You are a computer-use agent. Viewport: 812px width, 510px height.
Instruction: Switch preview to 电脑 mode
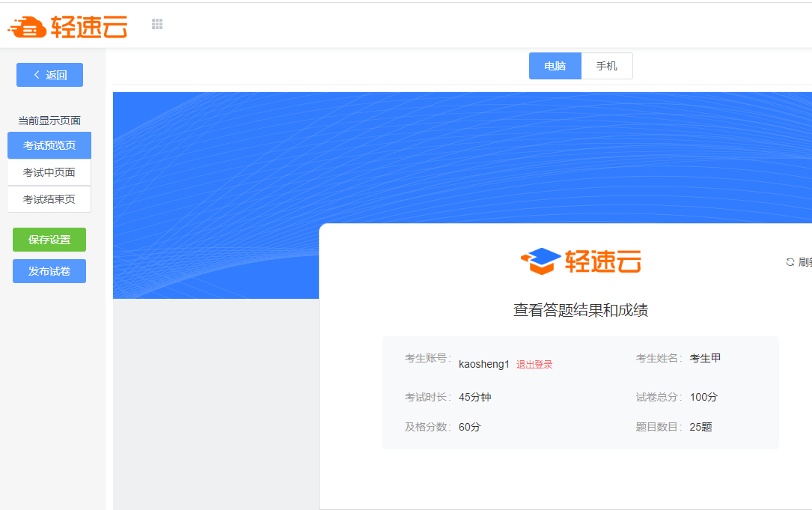[x=555, y=66]
